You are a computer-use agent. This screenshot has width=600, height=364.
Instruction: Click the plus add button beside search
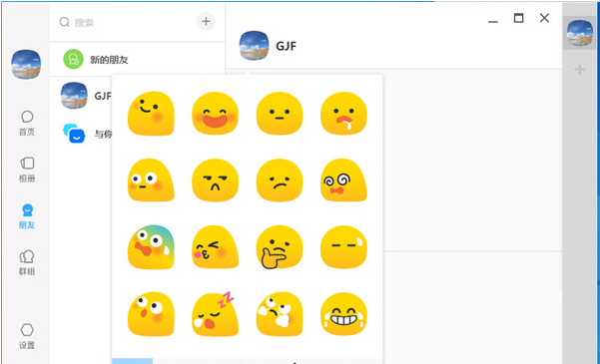pyautogui.click(x=206, y=21)
